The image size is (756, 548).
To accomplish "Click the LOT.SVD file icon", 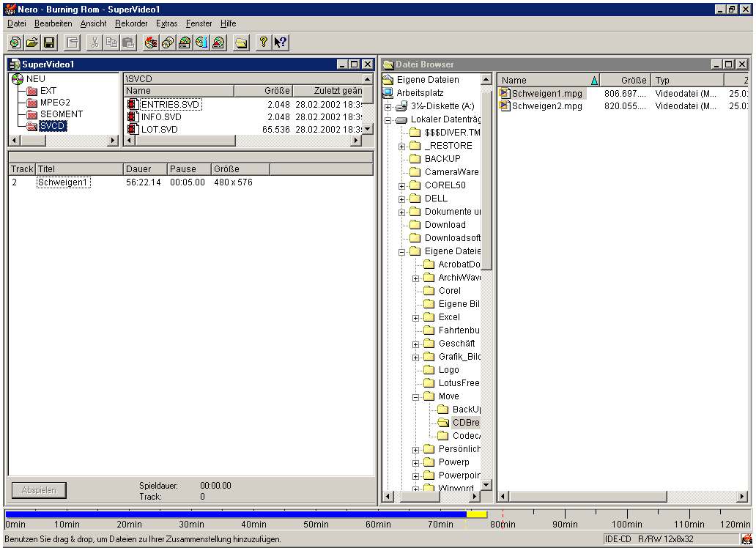I will 133,129.
